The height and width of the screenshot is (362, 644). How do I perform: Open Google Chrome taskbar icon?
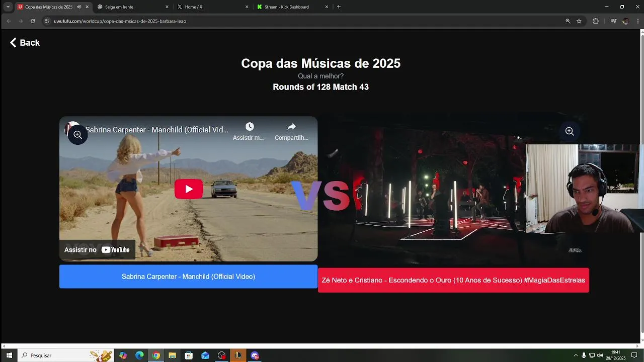pyautogui.click(x=156, y=355)
